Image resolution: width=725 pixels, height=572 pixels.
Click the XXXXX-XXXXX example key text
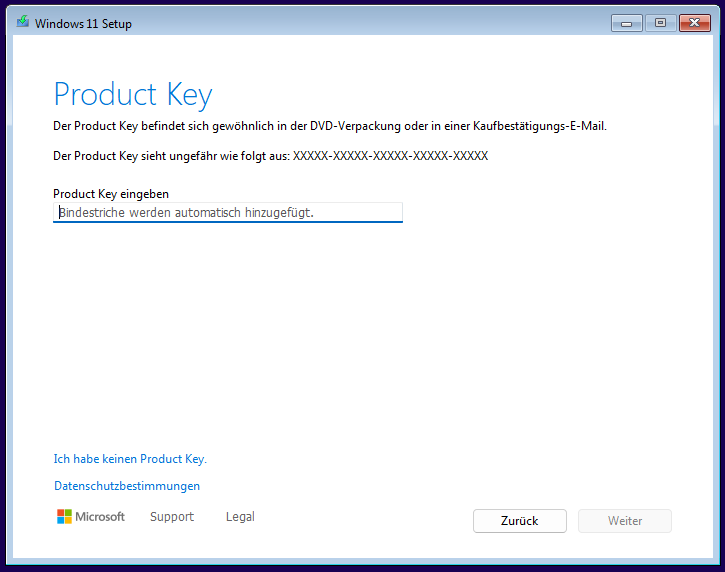390,156
